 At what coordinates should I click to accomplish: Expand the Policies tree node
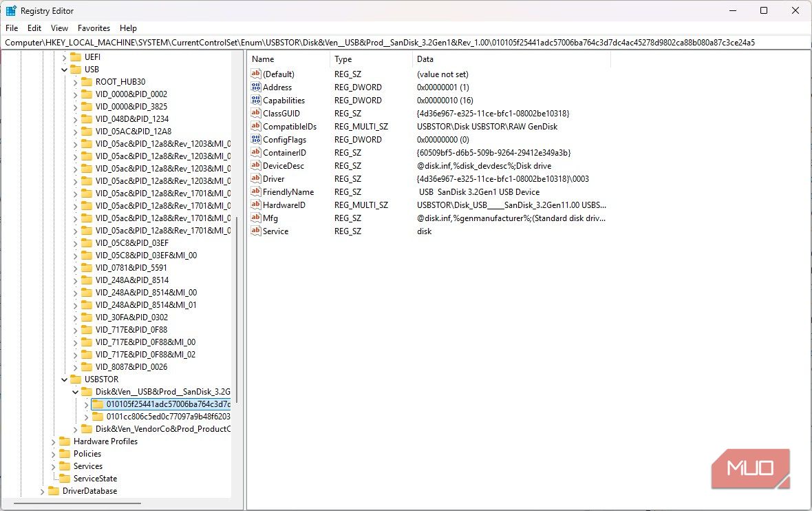54,455
